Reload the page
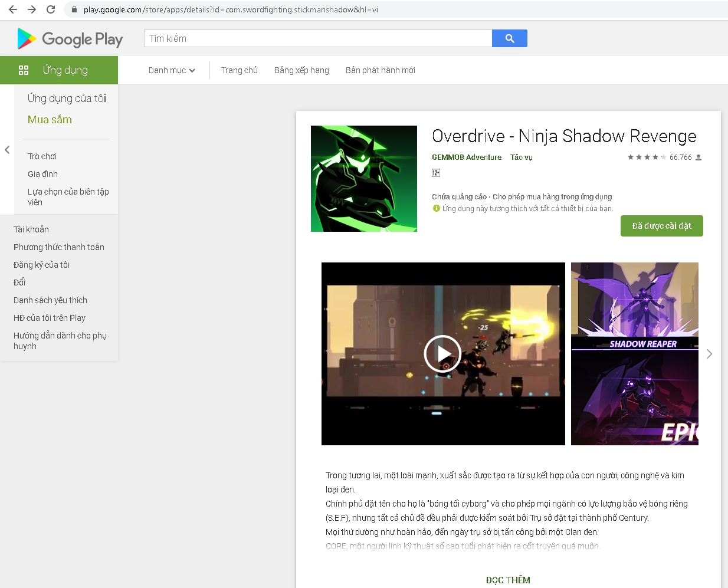 click(51, 9)
